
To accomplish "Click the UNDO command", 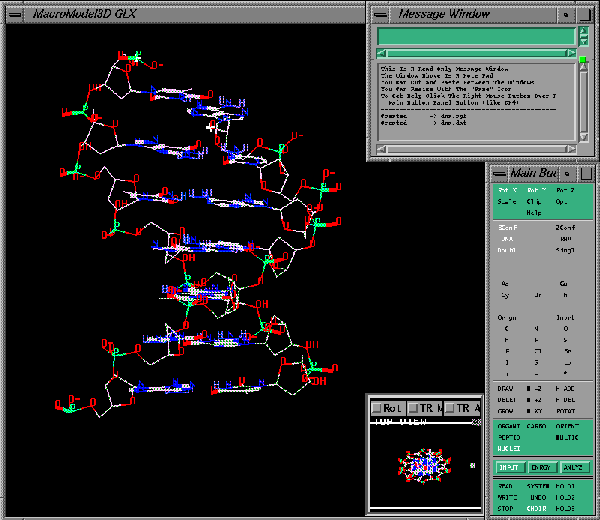I will coord(538,498).
